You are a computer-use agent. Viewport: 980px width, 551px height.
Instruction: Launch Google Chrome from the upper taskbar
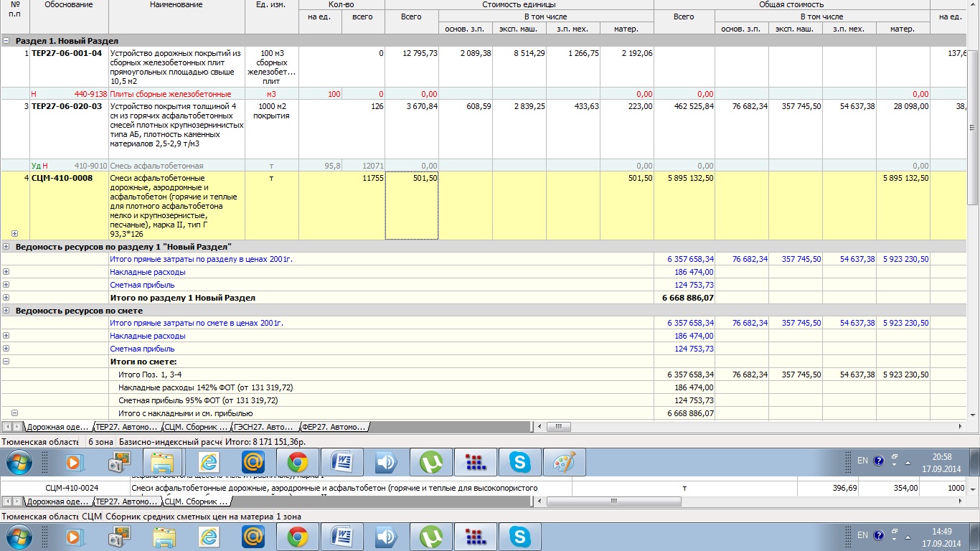tap(298, 463)
